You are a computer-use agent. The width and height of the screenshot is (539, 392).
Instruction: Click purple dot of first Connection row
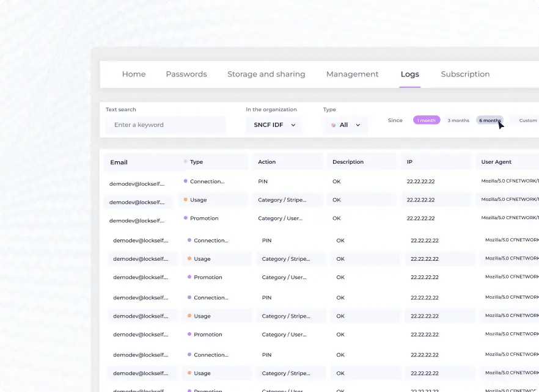point(186,181)
